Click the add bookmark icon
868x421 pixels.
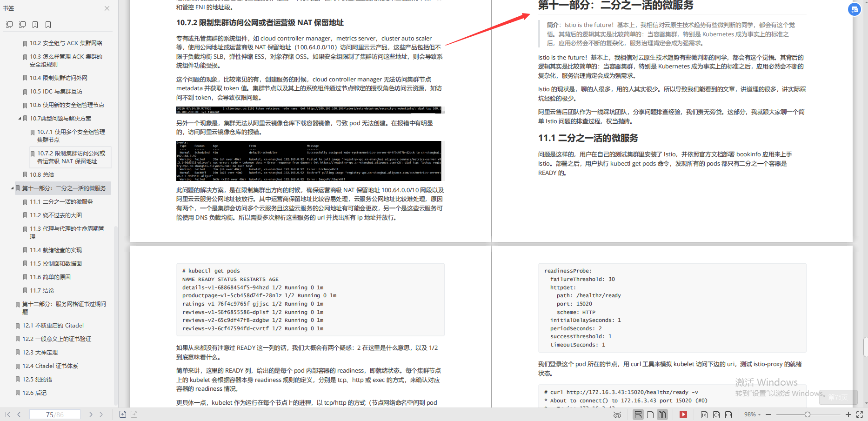[35, 25]
